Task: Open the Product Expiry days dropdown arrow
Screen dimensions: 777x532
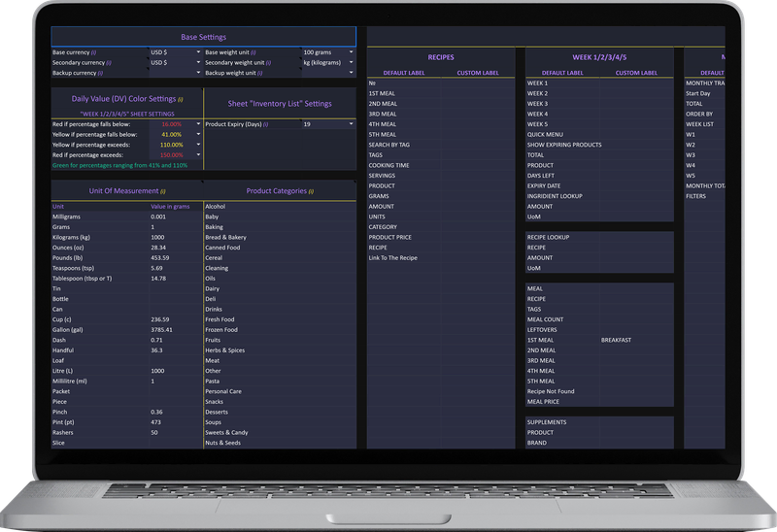Action: 351,124
